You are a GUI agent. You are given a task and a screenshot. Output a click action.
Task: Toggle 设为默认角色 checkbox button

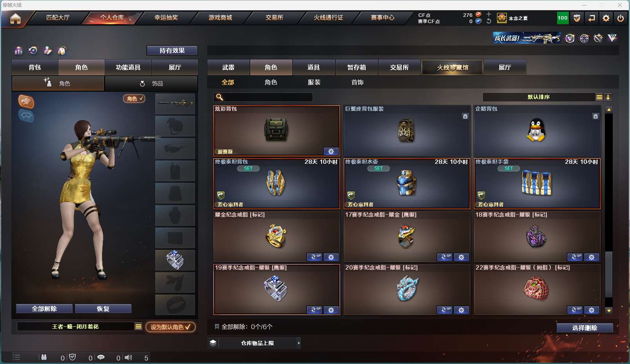[x=170, y=327]
